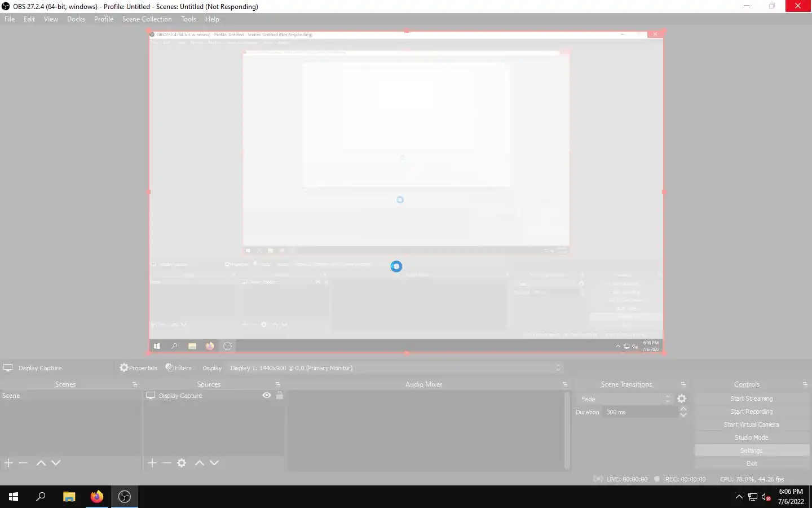Open the Scene Collection menu
The height and width of the screenshot is (508, 812).
(x=147, y=19)
